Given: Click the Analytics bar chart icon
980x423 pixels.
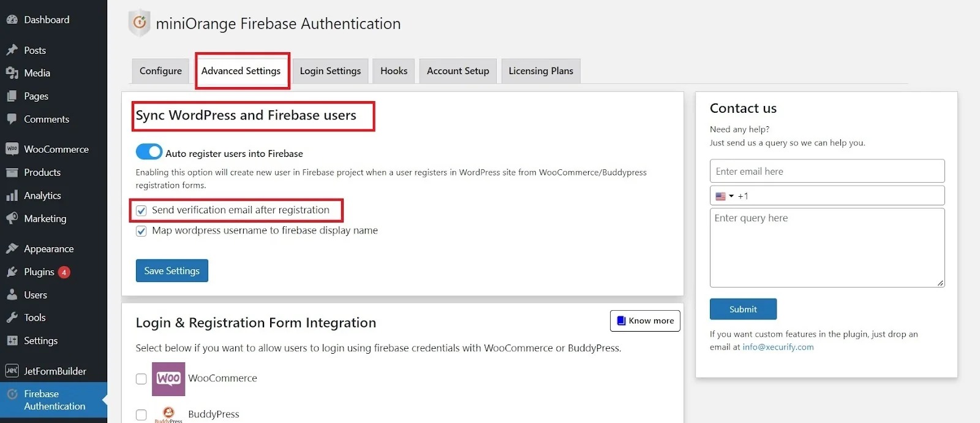Looking at the screenshot, I should click(12, 196).
